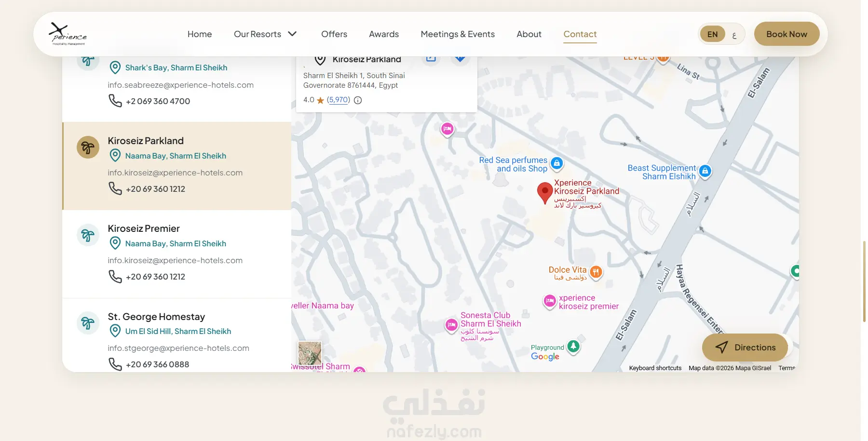The image size is (868, 441).
Task: Select the Kiroseiz Parkland resort title
Action: 146,141
